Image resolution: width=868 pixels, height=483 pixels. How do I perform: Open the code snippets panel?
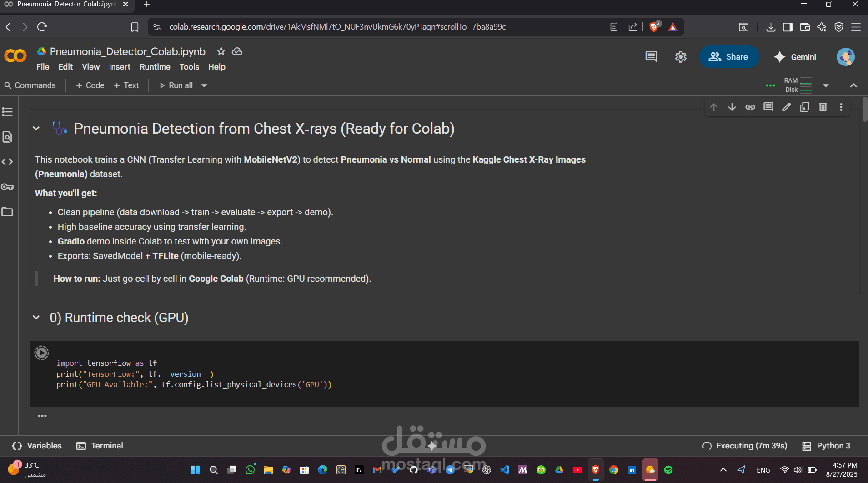click(7, 162)
